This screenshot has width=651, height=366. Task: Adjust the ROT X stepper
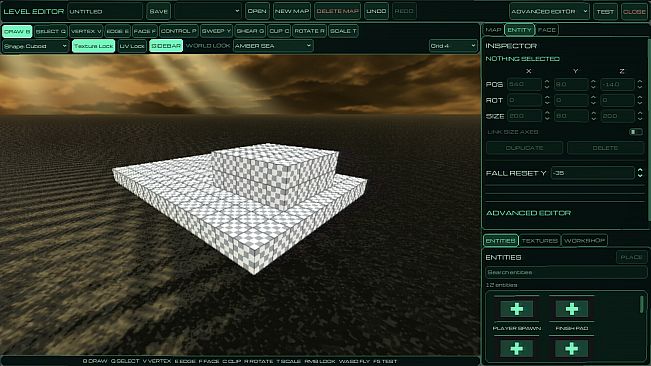(547, 100)
